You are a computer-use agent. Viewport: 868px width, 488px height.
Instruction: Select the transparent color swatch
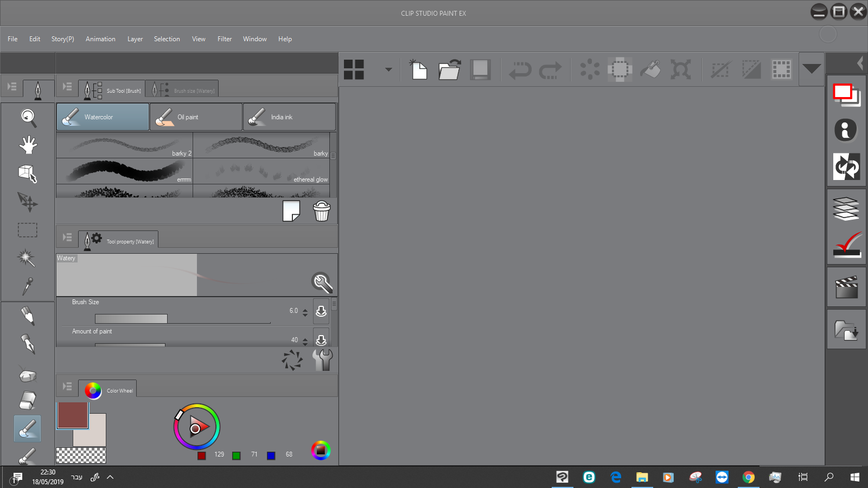point(81,455)
